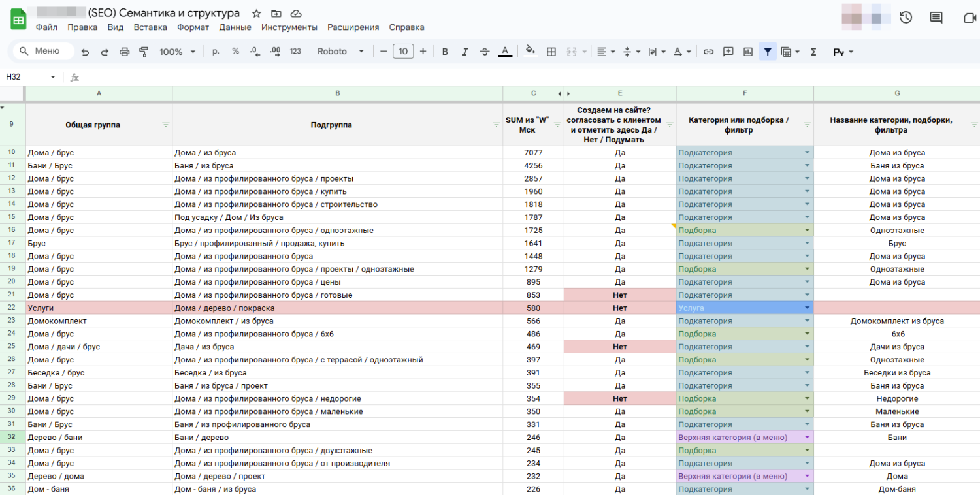Open the Расширения menu
Viewport: 980px width, 495px height.
(x=353, y=27)
